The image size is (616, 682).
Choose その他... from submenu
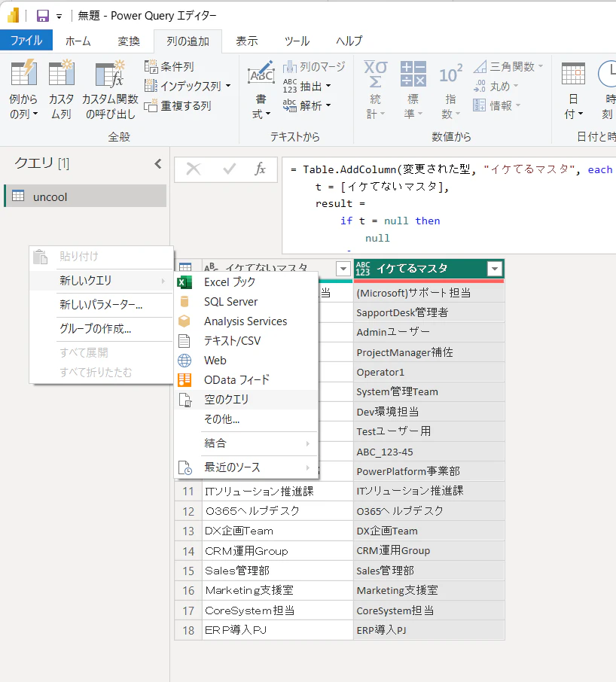coord(246,419)
